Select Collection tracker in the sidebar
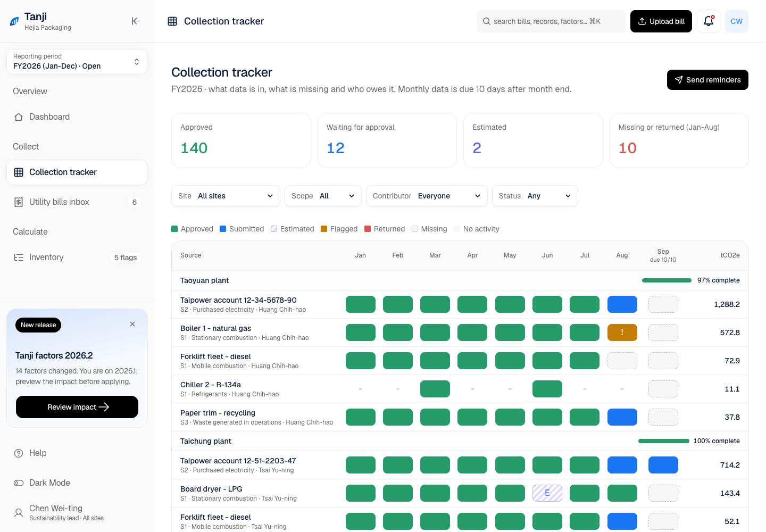This screenshot has width=766, height=532. (x=77, y=172)
